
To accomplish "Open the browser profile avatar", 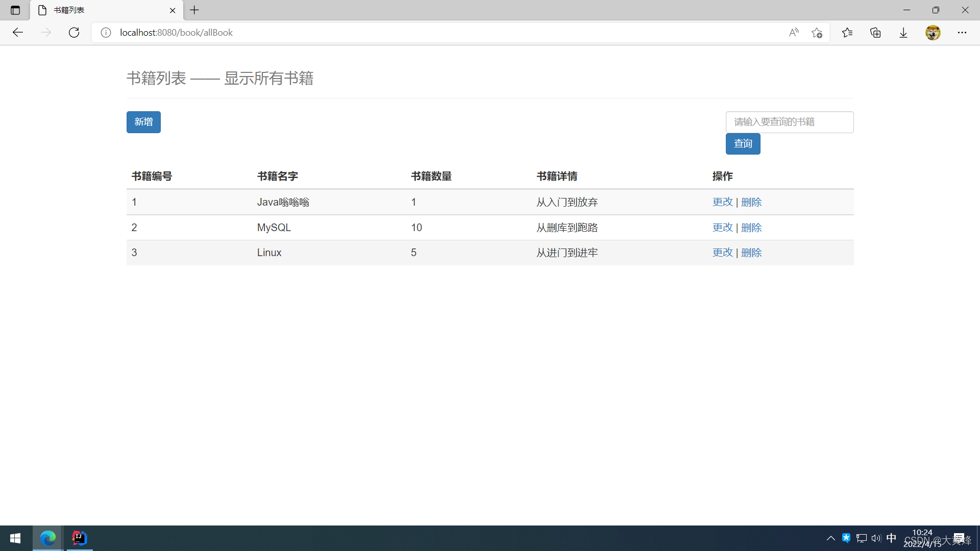I will (933, 33).
